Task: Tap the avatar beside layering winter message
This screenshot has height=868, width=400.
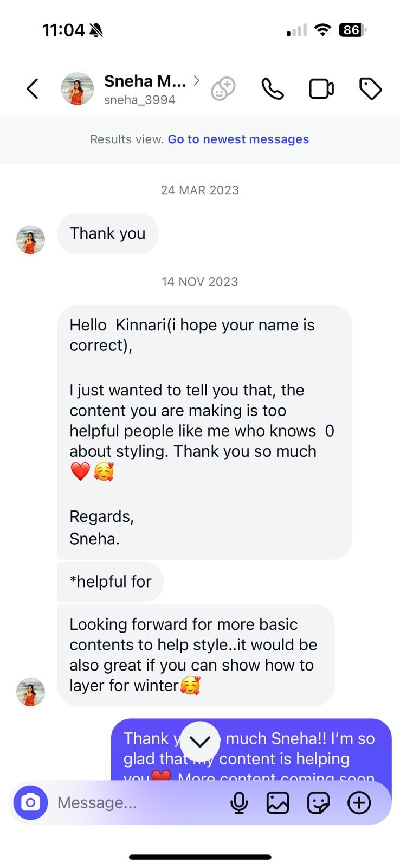Action: 30,692
